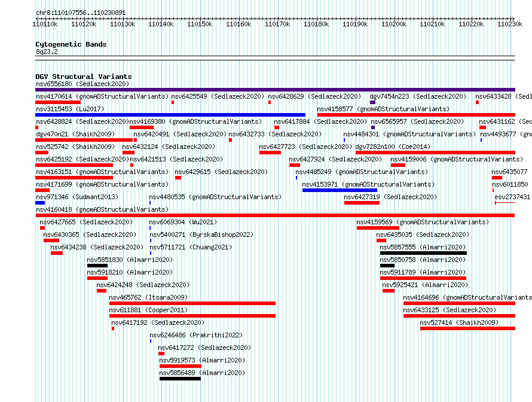Click the 110170k ruler position
Viewport: 532px width, 402px height.
pyautogui.click(x=277, y=24)
